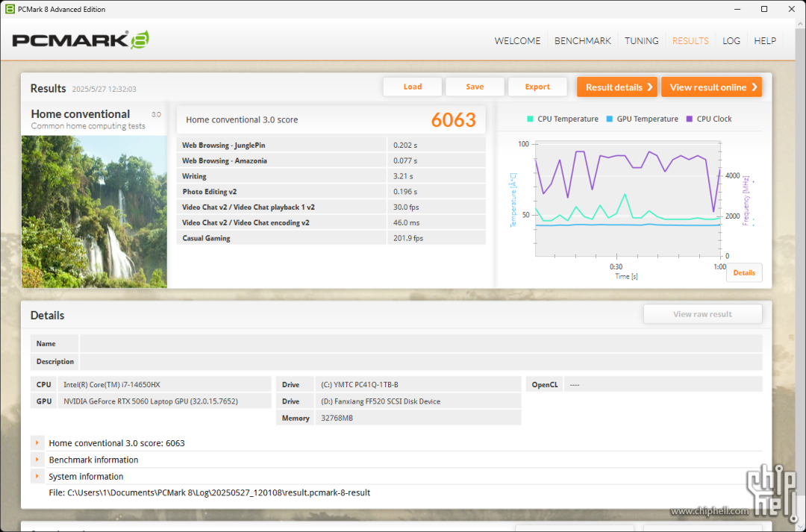This screenshot has height=532, width=806.
Task: Click the Home conventional heading
Action: tap(80, 114)
